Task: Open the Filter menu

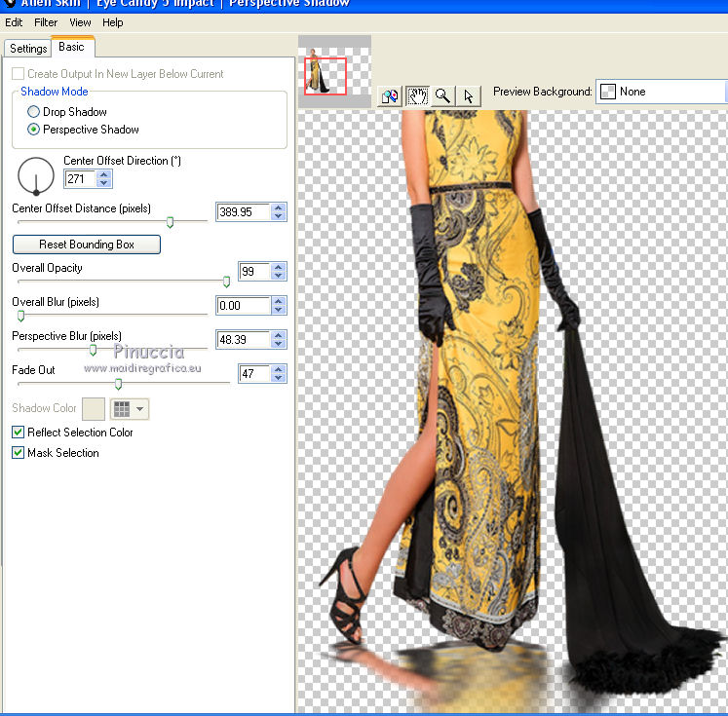Action: 46,22
